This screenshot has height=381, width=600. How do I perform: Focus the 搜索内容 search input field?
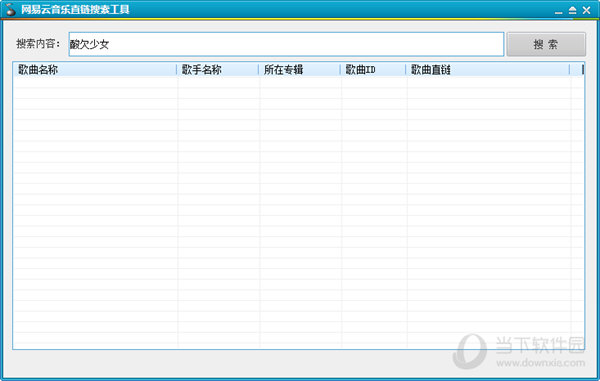coord(286,44)
